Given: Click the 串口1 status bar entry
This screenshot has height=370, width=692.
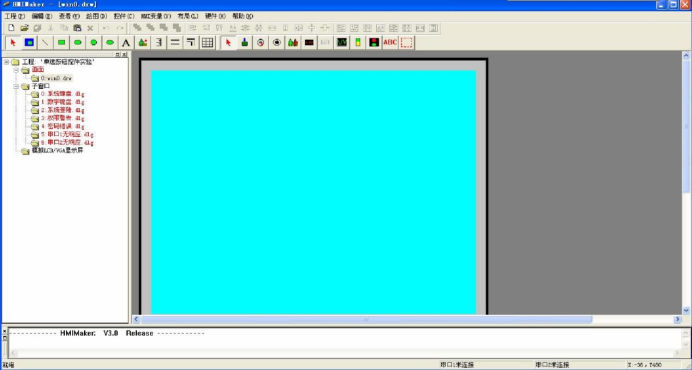Looking at the screenshot, I should click(457, 365).
